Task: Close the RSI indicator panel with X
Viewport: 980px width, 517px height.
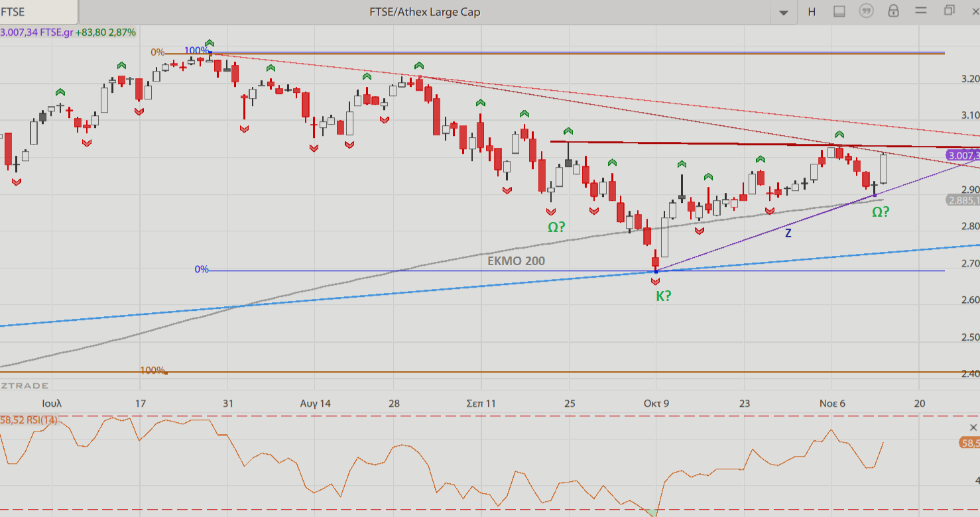Action: tap(973, 428)
